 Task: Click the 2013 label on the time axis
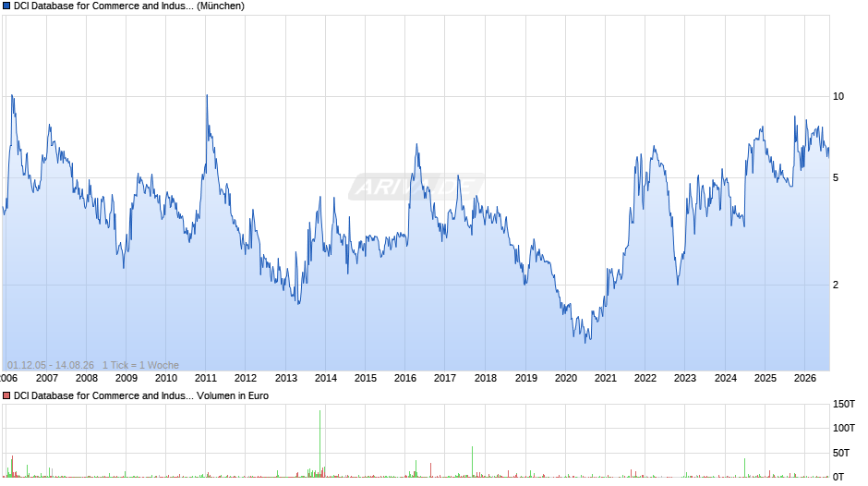click(286, 378)
